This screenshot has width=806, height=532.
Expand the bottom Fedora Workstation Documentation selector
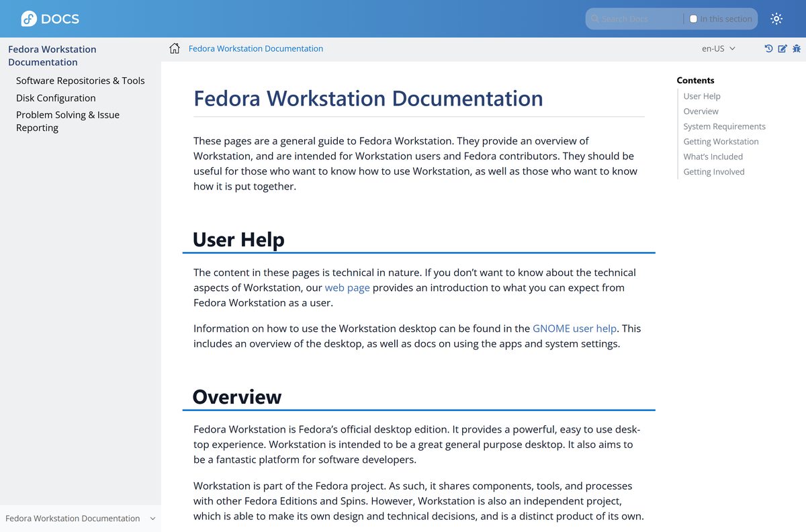point(81,519)
